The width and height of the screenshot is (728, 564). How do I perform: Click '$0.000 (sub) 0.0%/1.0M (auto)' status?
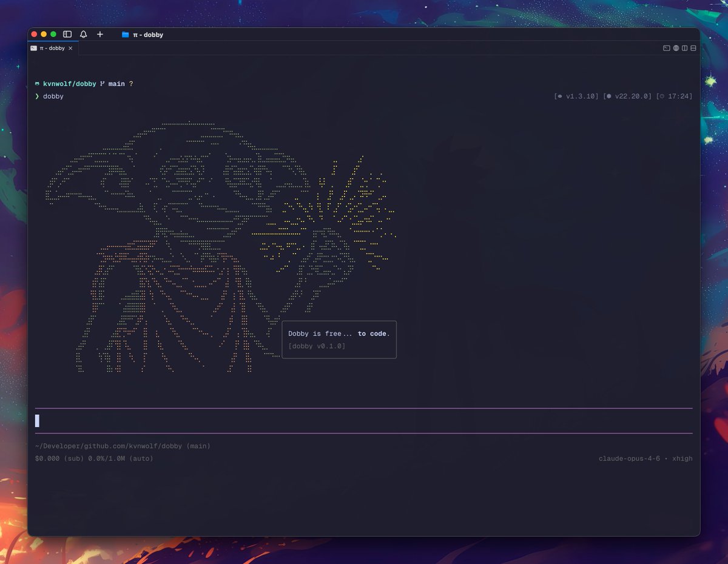pyautogui.click(x=94, y=458)
